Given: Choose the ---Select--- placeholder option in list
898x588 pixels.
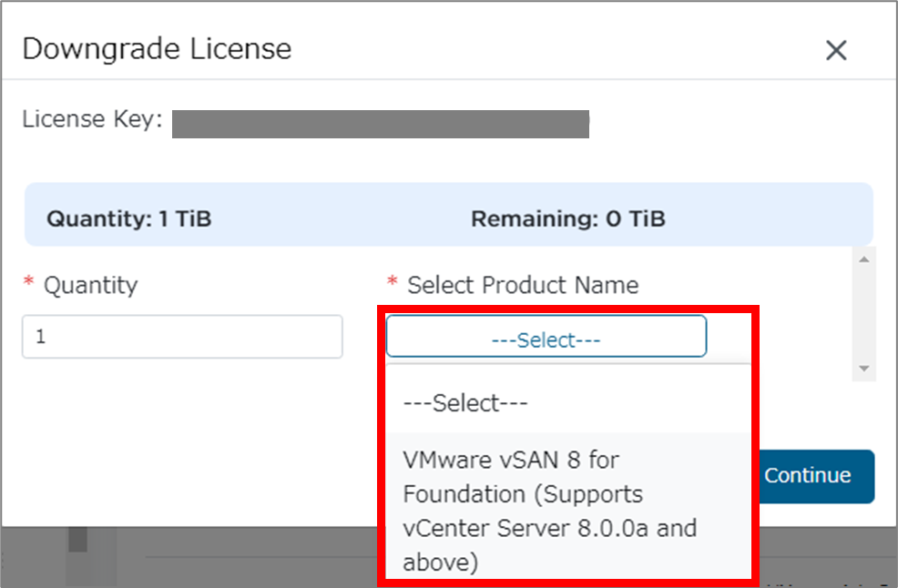Looking at the screenshot, I should point(567,403).
